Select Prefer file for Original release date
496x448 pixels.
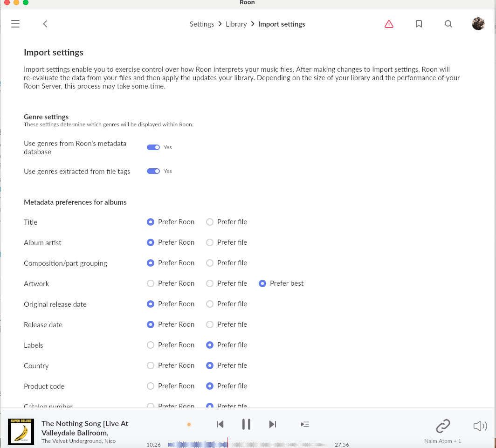click(x=210, y=304)
